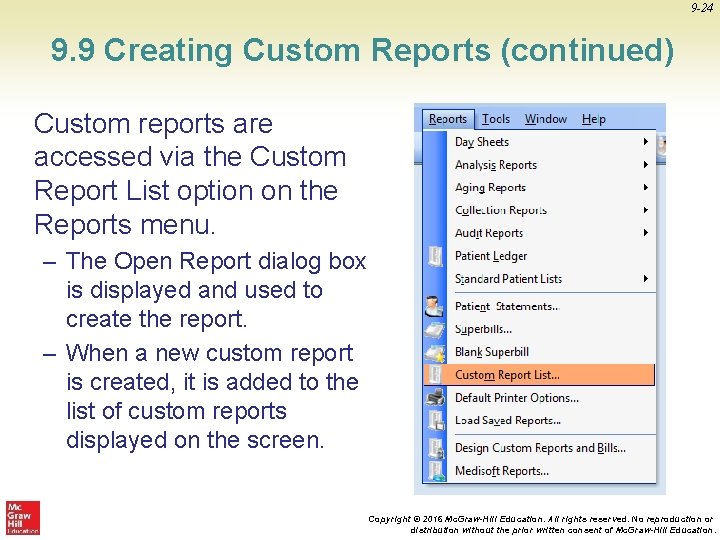Click the Load Saved Reports icon

click(x=435, y=420)
